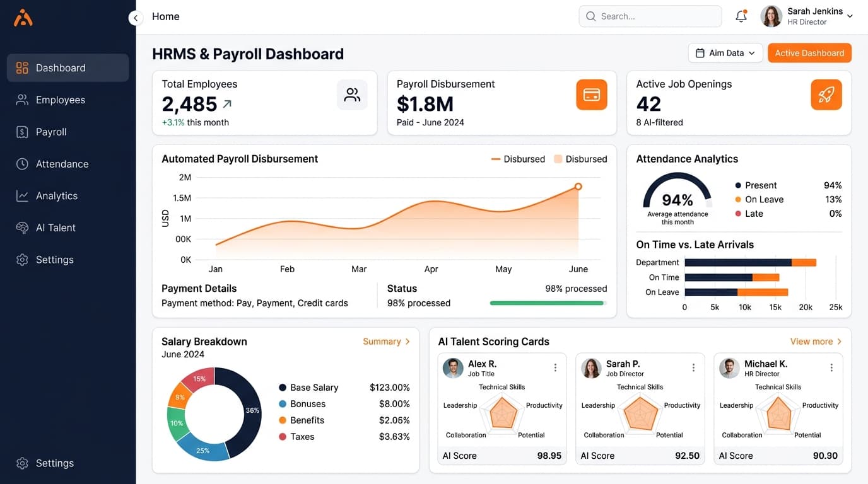
Task: Click the Late legend dot
Action: click(738, 214)
